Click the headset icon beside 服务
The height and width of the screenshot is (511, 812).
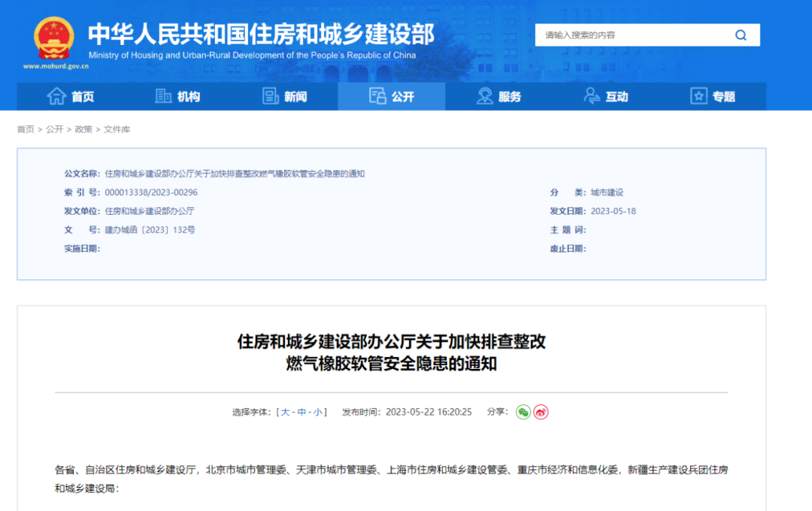point(485,96)
